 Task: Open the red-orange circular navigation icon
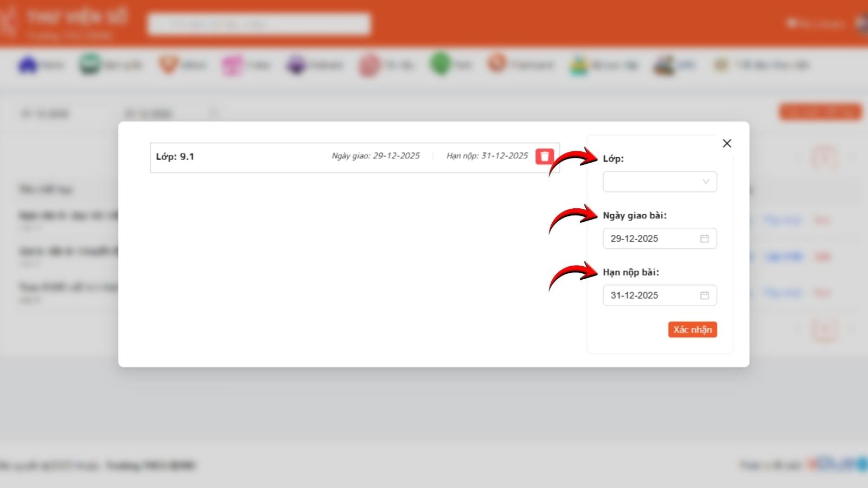[x=496, y=63]
